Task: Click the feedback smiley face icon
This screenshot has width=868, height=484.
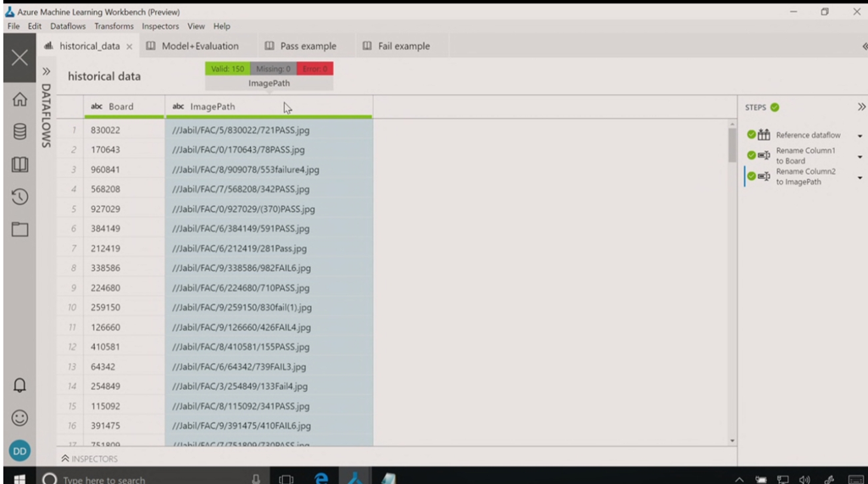Action: [x=20, y=418]
